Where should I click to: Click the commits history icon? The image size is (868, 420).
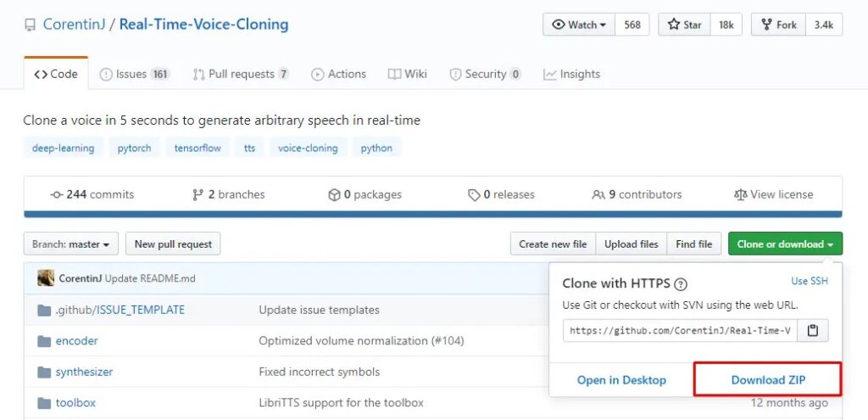tap(57, 195)
